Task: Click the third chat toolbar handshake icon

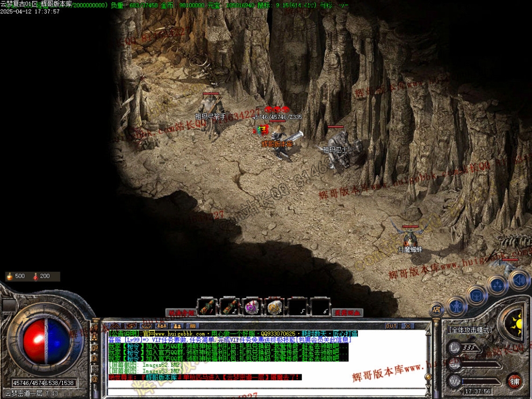Action: coord(146,326)
